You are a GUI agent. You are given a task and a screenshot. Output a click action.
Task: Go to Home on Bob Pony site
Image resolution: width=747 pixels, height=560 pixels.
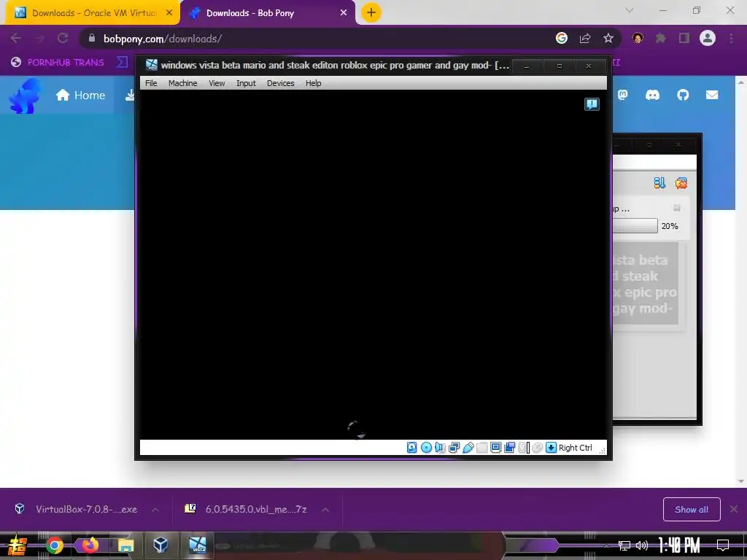pyautogui.click(x=80, y=96)
